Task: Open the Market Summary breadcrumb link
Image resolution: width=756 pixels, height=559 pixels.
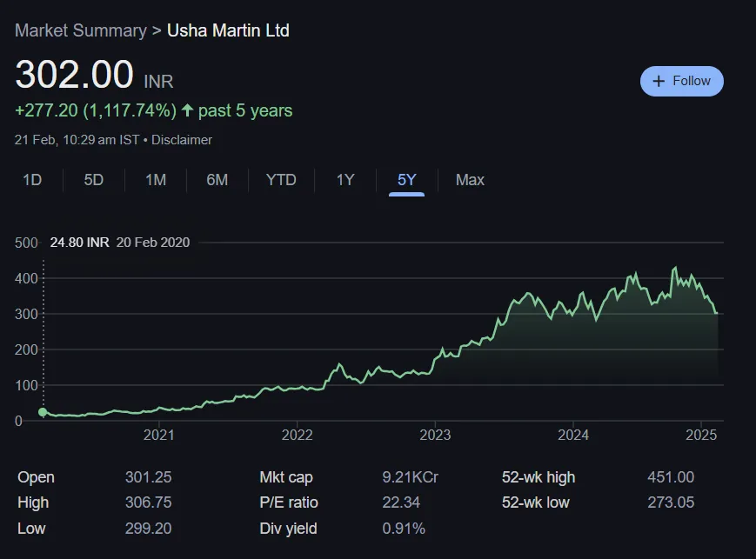Action: click(x=81, y=30)
